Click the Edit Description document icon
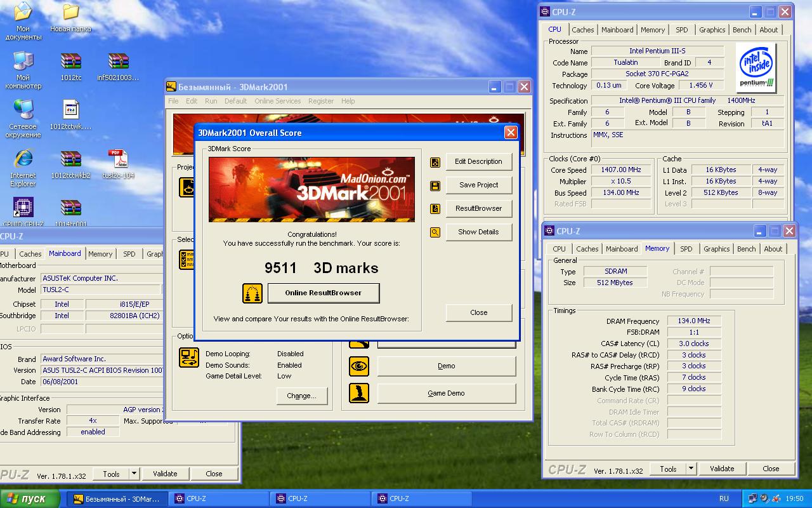This screenshot has height=508, width=812. [435, 162]
